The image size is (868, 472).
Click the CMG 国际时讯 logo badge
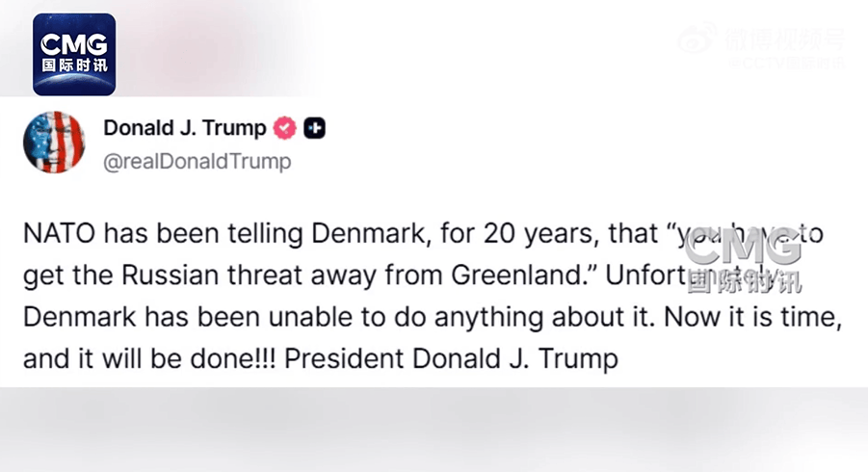74,55
